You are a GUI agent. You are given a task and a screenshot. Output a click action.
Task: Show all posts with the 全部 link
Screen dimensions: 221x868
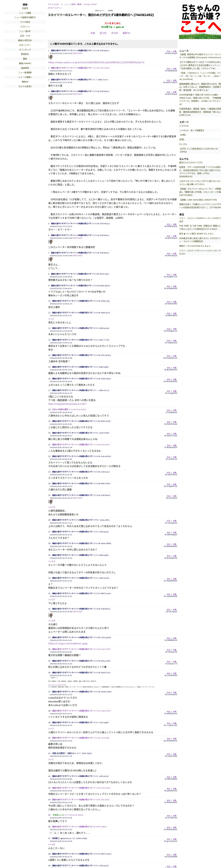(93, 33)
